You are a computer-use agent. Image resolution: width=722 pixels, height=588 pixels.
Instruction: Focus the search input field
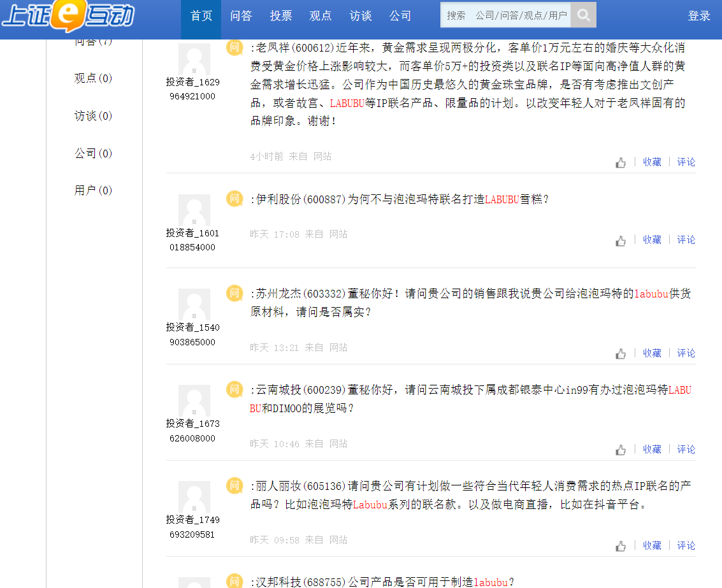coord(505,15)
